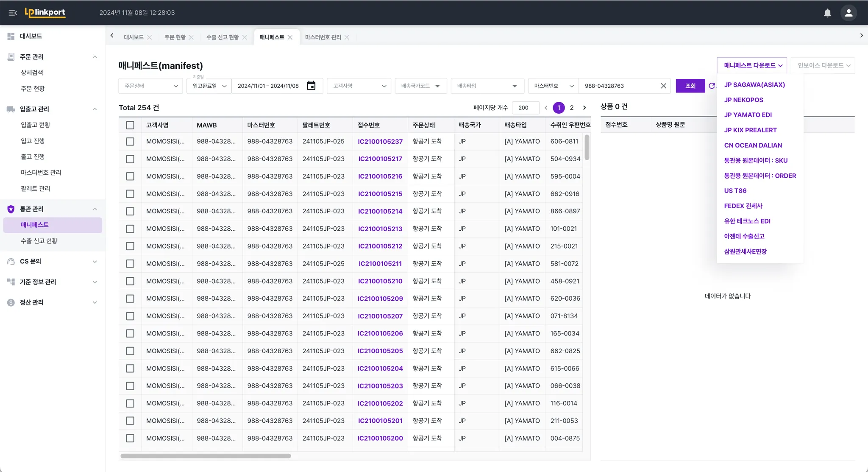
Task: Collapse sidebar with hamburger menu icon
Action: (13, 13)
